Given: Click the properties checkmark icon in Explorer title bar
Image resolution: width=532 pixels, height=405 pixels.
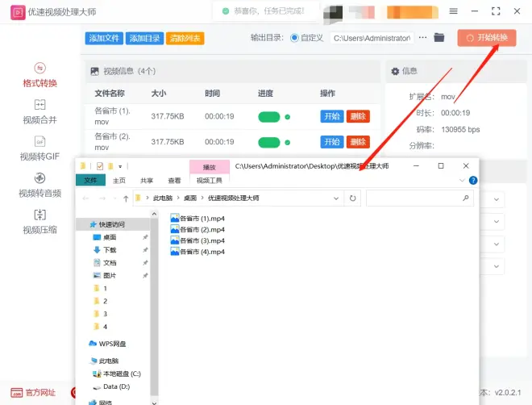Looking at the screenshot, I should [x=100, y=166].
